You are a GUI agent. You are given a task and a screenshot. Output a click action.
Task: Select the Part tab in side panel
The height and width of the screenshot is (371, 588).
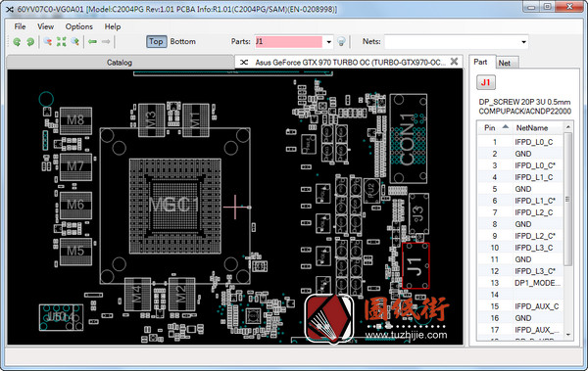480,63
